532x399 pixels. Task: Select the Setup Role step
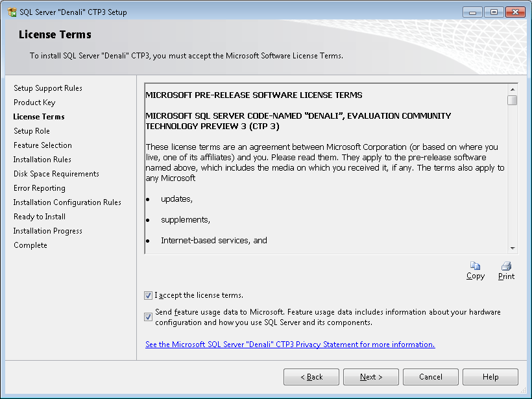pos(32,131)
